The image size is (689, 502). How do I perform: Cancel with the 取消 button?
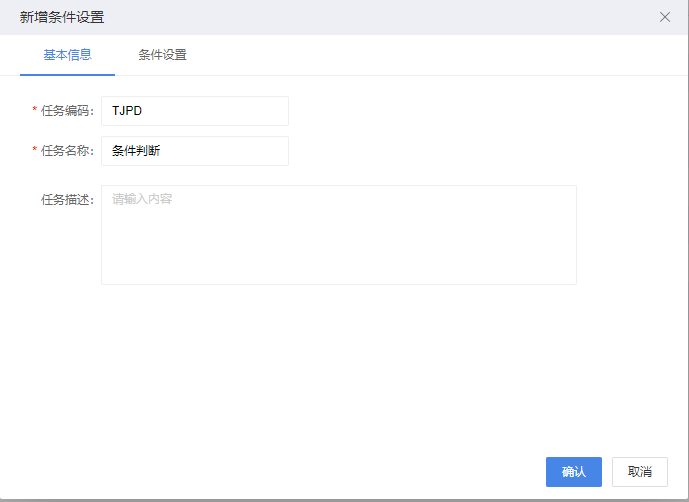640,472
